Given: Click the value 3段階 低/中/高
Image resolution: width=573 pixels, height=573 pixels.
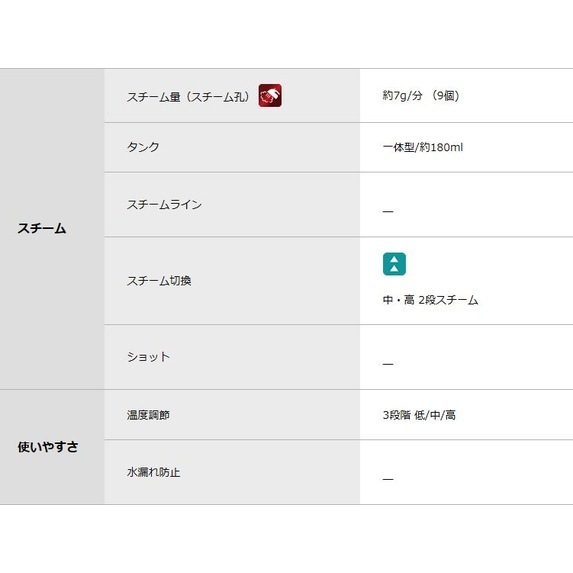Looking at the screenshot, I should (419, 415).
